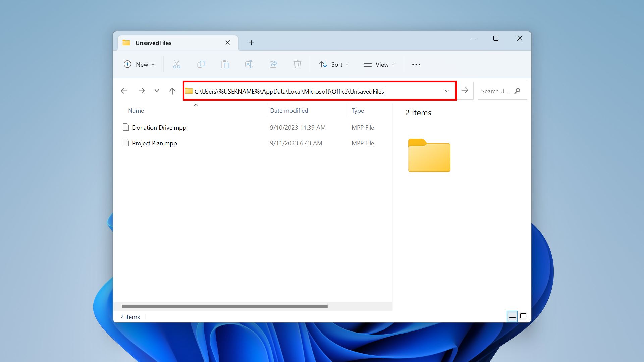
Task: Select the Donation Drive.mpp file
Action: click(159, 127)
